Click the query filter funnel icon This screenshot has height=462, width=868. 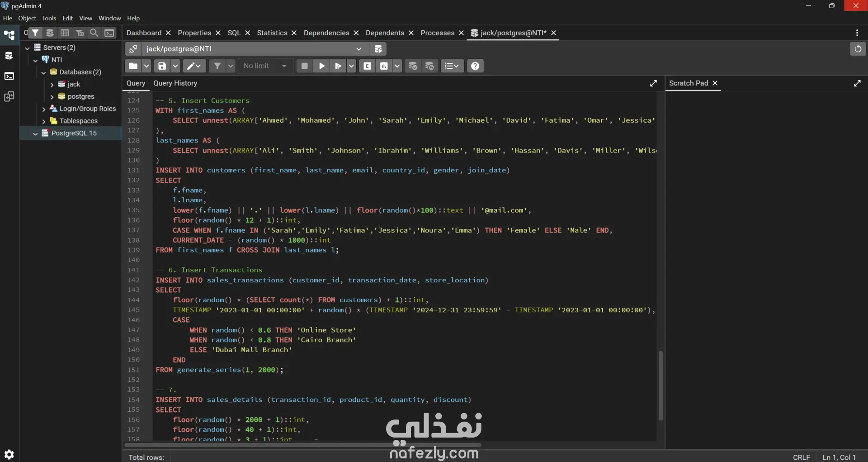point(217,66)
